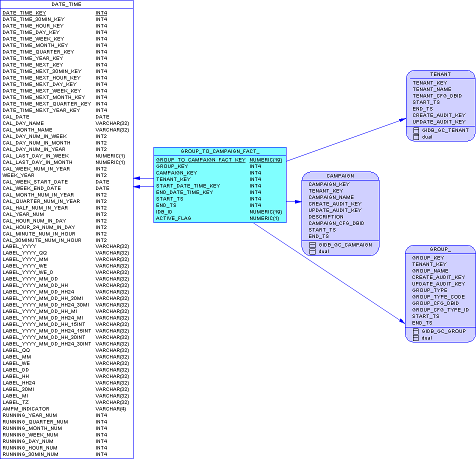Click the arrowhead pointing into the TENANT table
The image size is (476, 459).
pos(402,119)
